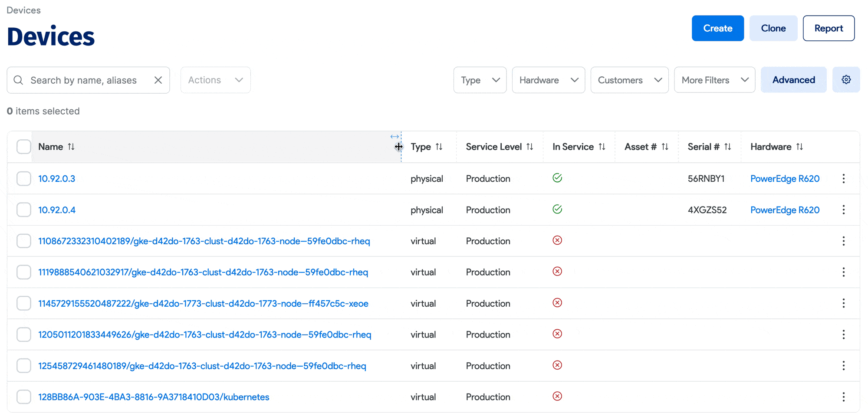Open the Customers filter dropdown

pyautogui.click(x=629, y=80)
